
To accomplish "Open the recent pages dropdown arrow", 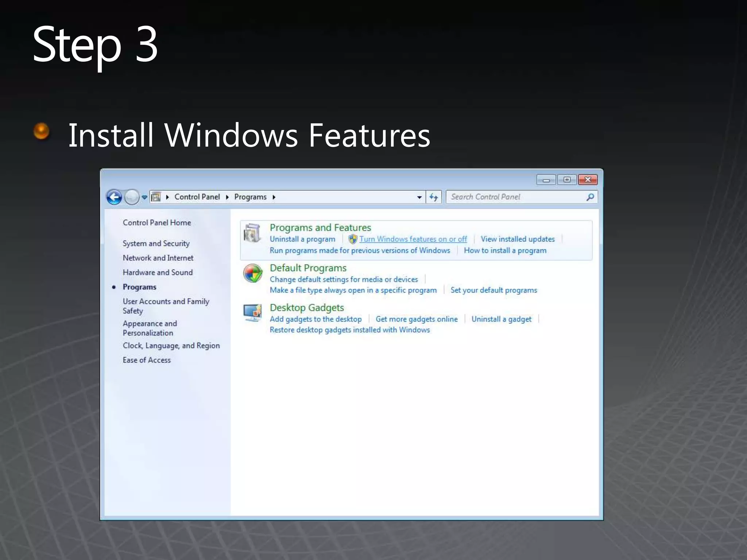I will [144, 197].
